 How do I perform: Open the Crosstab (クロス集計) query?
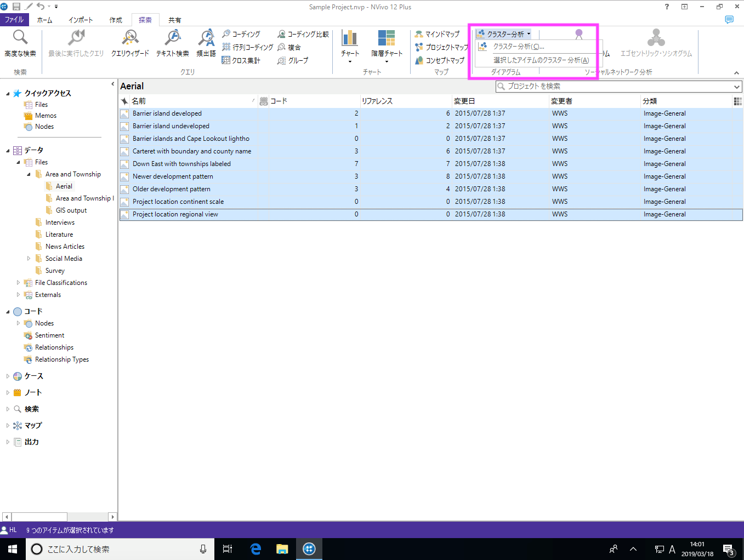(241, 60)
